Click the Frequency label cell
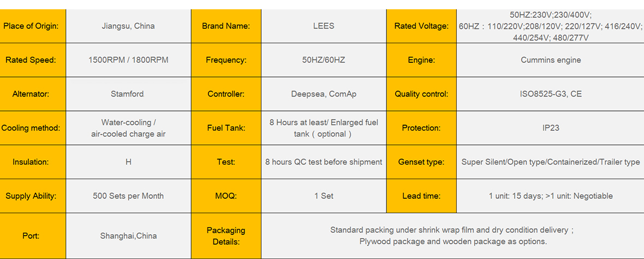 226,60
